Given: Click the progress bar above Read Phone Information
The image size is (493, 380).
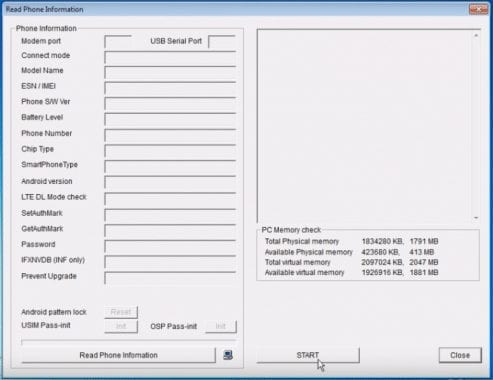Looking at the screenshot, I should 129,342.
